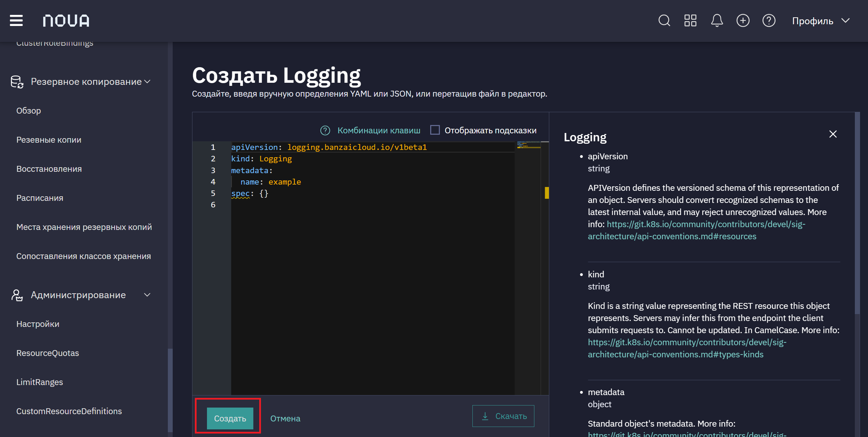Screen dimensions: 868x437
Task: Click the Nova logo
Action: pos(66,20)
